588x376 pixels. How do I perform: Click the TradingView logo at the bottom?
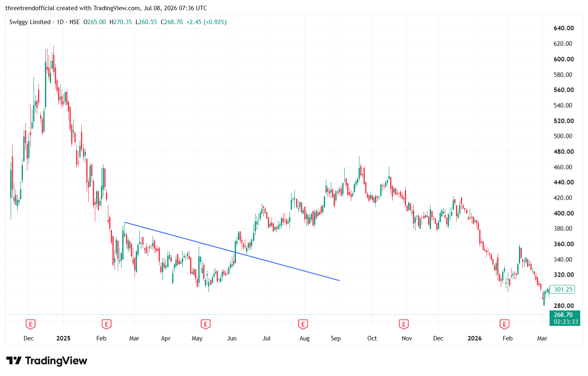[x=47, y=361]
